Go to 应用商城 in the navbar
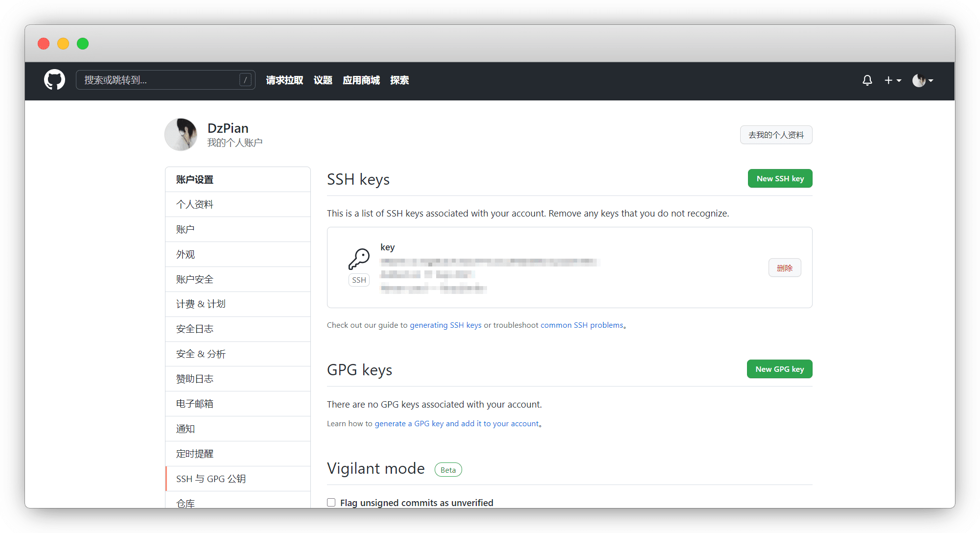Screen dimensions: 980x533 click(361, 80)
